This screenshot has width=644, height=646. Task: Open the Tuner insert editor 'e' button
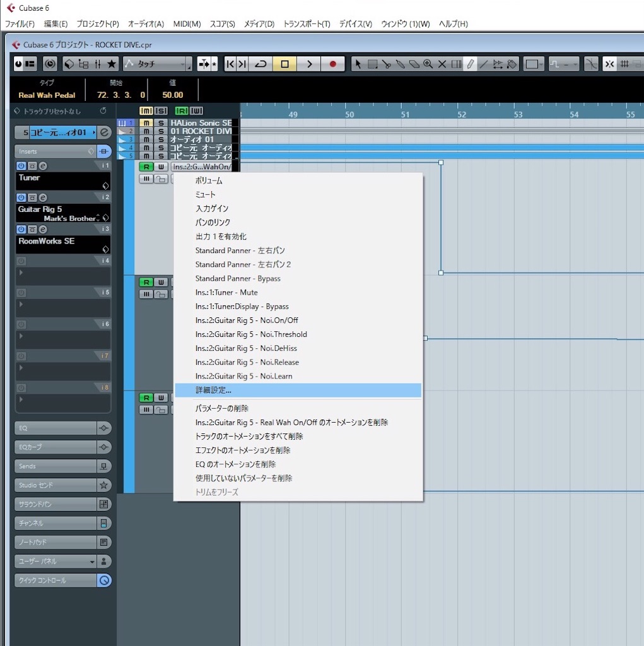click(x=43, y=166)
